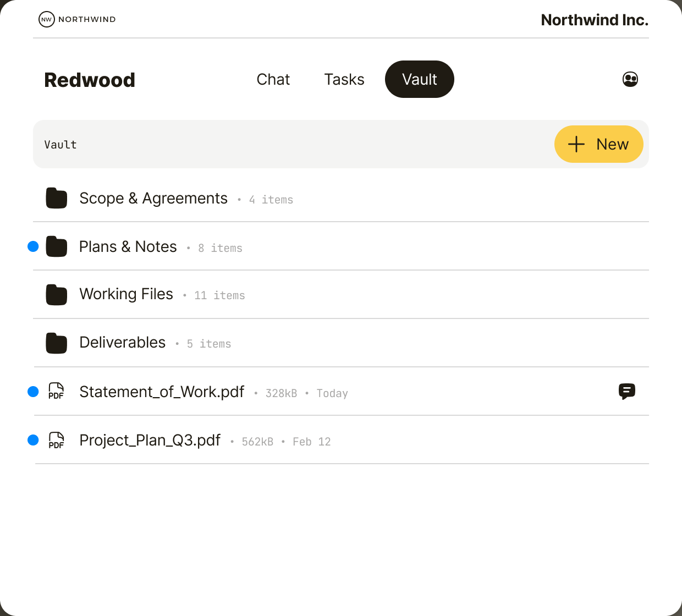Image resolution: width=682 pixels, height=616 pixels.
Task: Click the folder icon beside Working Files
Action: point(56,294)
